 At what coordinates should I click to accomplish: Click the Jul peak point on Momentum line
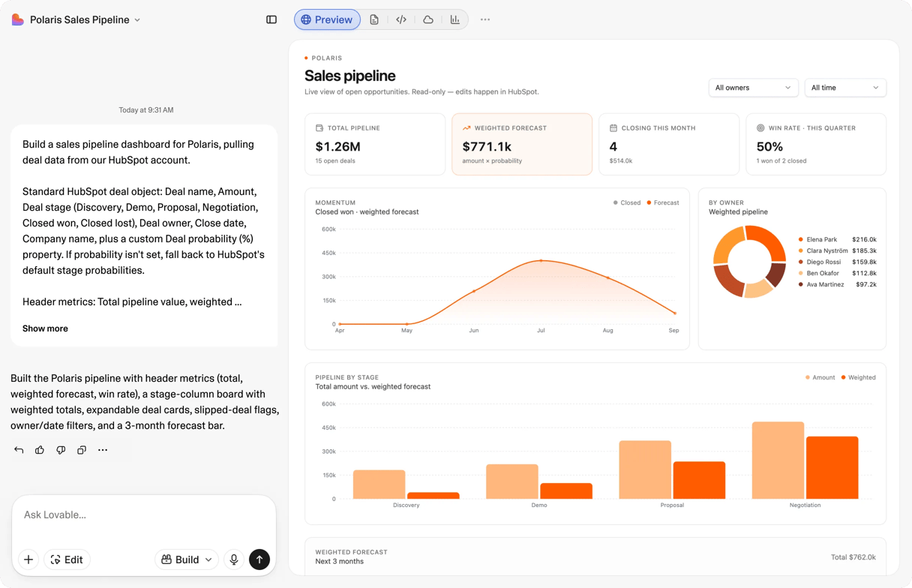pos(541,261)
